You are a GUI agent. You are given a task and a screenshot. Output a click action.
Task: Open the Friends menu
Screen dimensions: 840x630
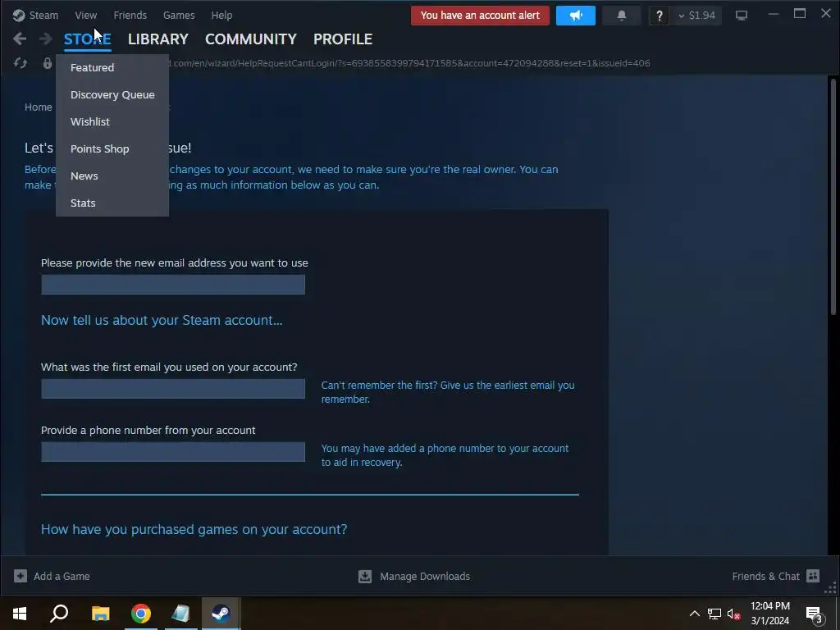[x=130, y=15]
